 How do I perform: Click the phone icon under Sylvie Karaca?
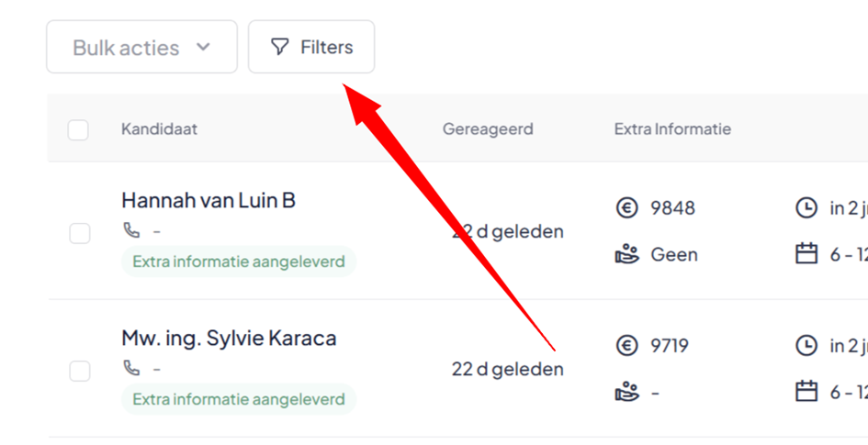pos(131,368)
